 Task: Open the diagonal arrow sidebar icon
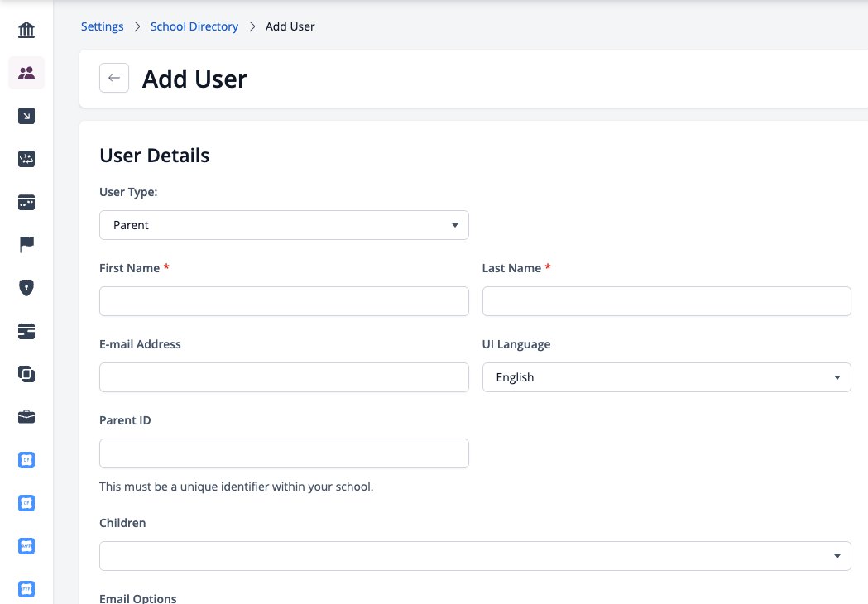pyautogui.click(x=26, y=116)
